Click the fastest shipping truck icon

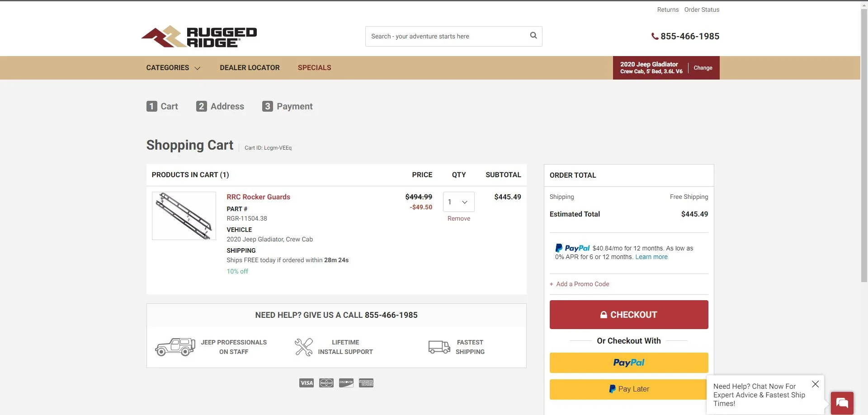[x=439, y=347]
